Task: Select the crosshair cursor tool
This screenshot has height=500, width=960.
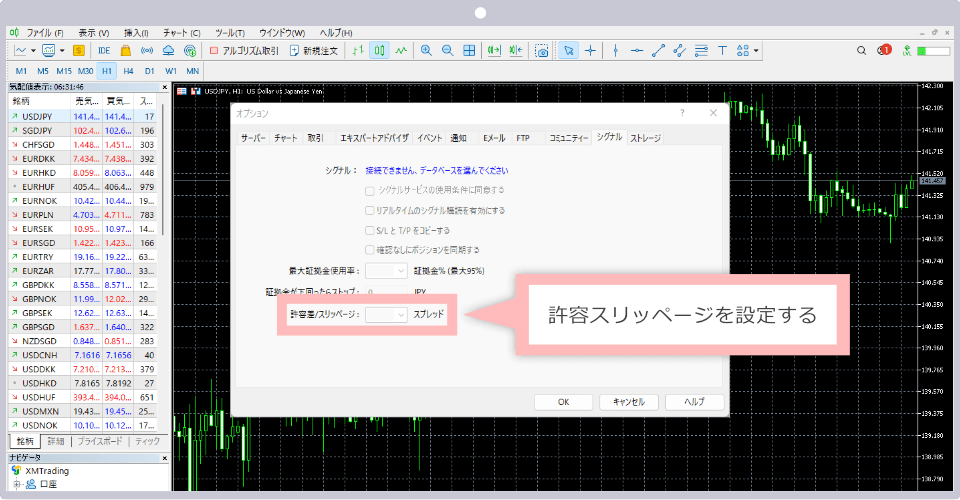Action: (x=591, y=50)
